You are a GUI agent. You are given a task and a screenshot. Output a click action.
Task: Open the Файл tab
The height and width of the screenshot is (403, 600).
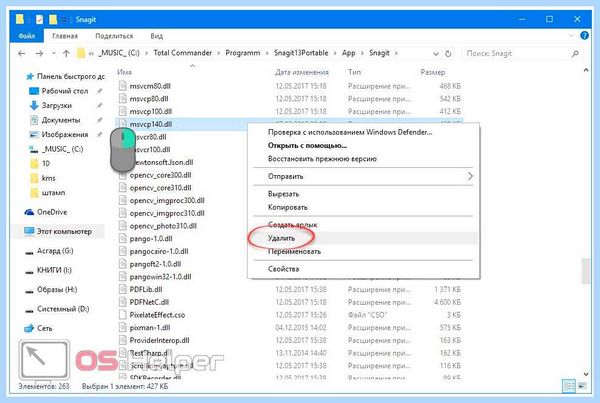tap(26, 36)
